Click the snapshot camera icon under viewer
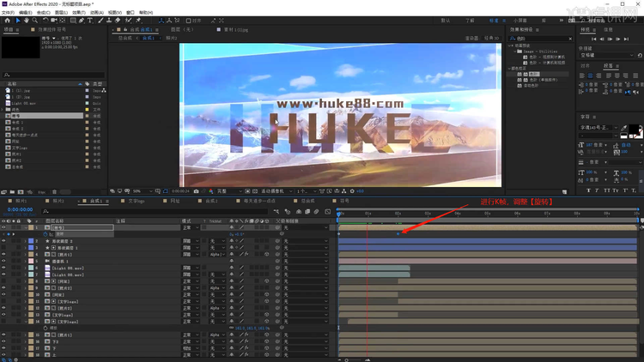 coord(197,191)
